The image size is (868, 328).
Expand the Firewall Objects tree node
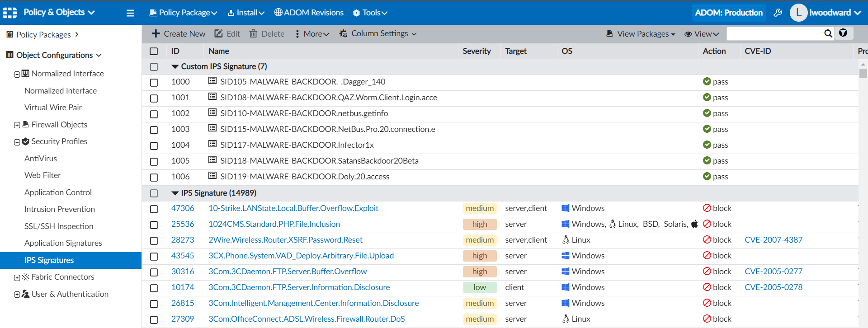17,125
